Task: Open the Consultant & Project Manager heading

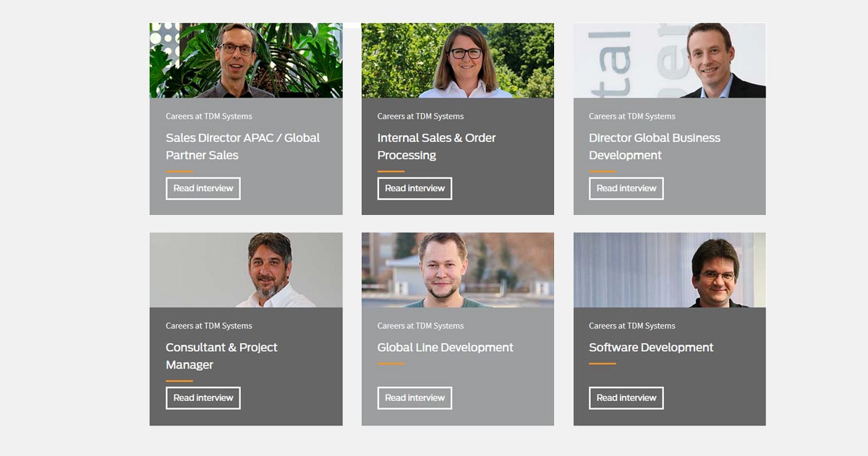Action: point(221,356)
